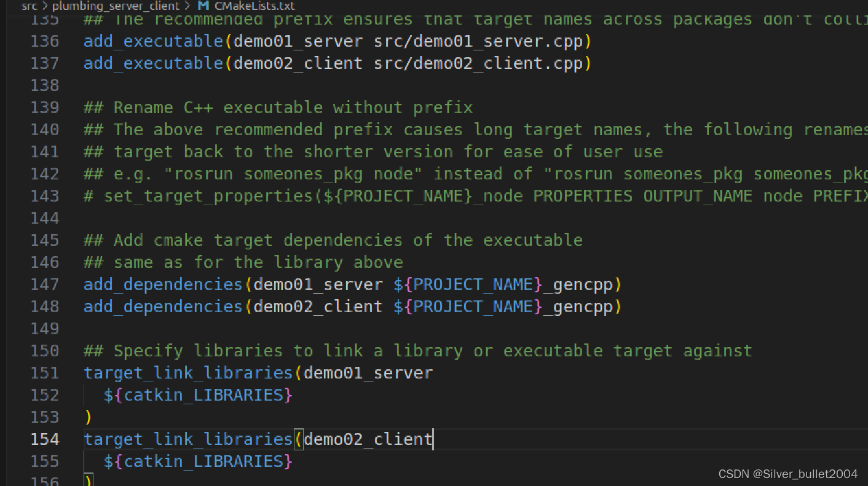The width and height of the screenshot is (868, 486).
Task: Click comment '## Add cmake target dependencies of the executable'
Action: [x=333, y=240]
